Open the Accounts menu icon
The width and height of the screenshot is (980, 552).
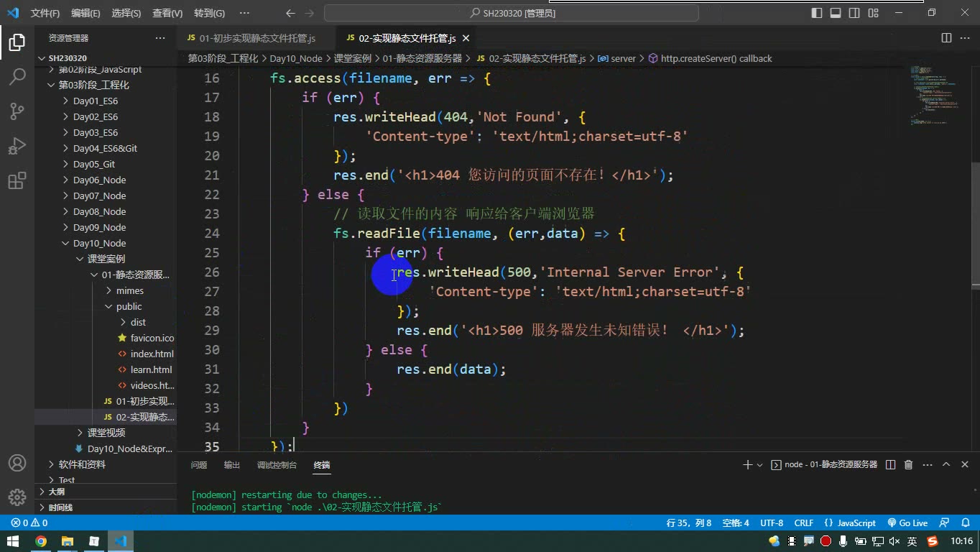tap(17, 463)
